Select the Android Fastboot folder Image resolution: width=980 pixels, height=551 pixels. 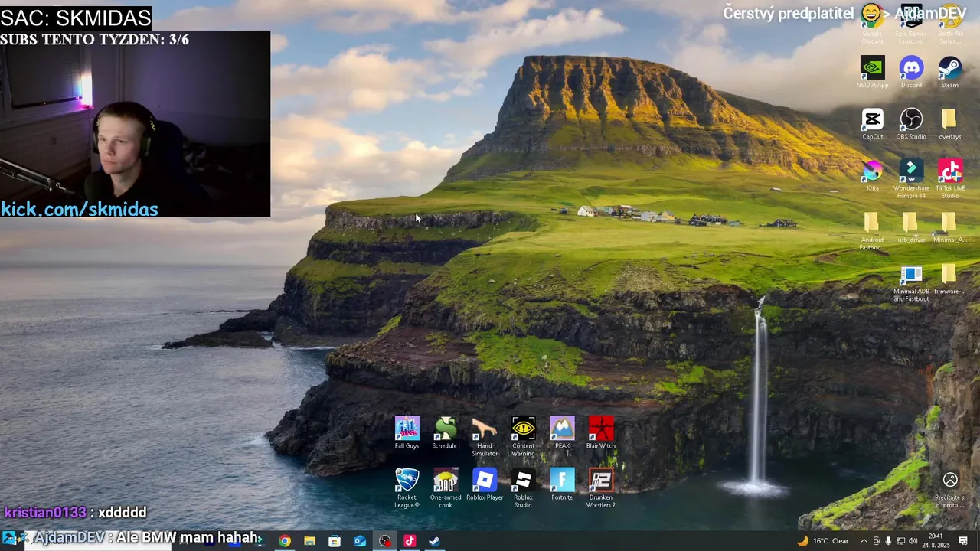[x=872, y=230]
